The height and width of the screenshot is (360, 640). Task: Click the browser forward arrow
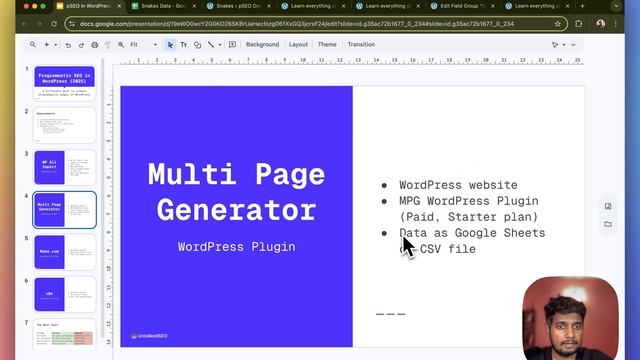39,24
